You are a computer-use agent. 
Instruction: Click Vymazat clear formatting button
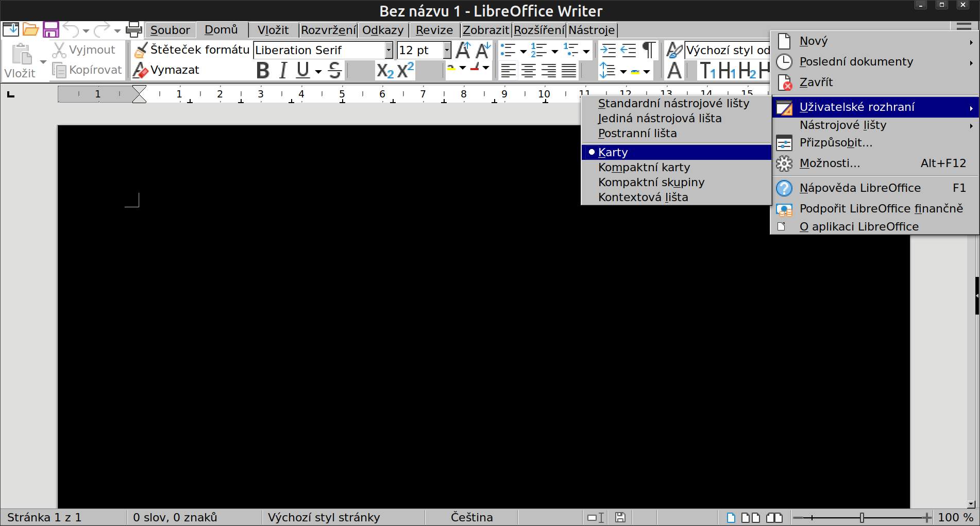click(x=166, y=70)
